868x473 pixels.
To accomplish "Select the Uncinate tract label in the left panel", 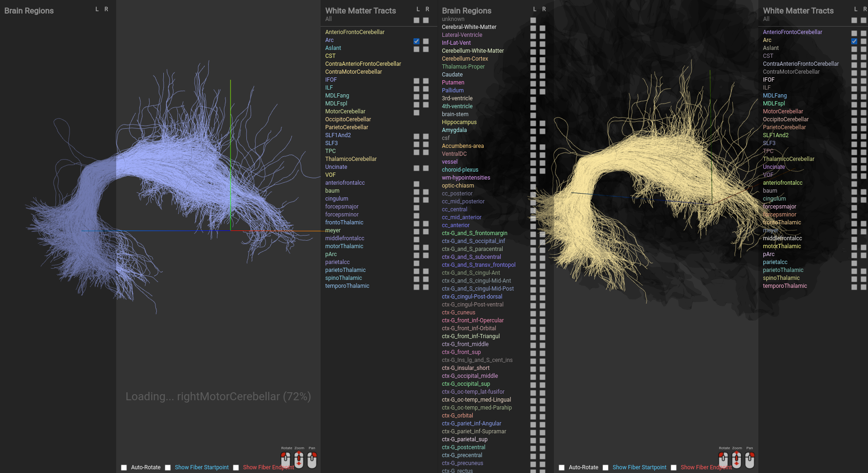I will point(336,167).
